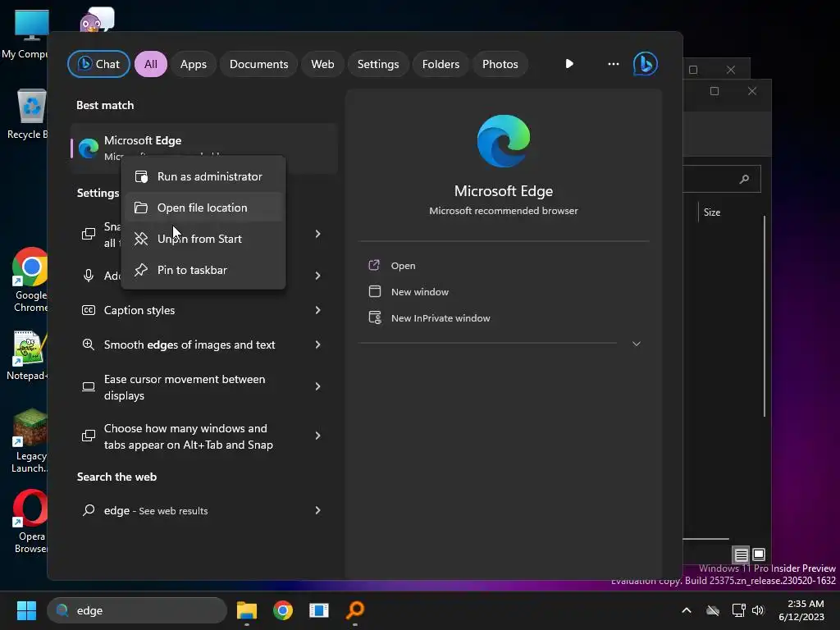The height and width of the screenshot is (630, 840).
Task: Expand arrow for edge web results
Action: (x=317, y=510)
